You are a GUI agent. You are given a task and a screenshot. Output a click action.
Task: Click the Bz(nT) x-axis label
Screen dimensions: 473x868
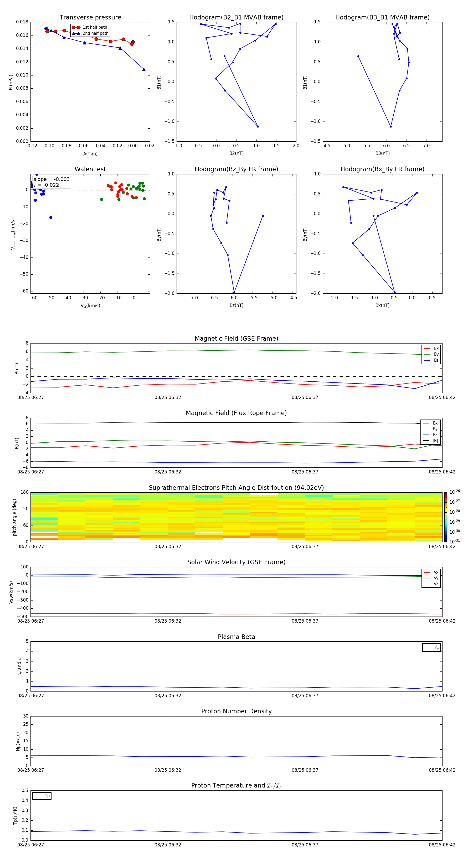click(236, 305)
